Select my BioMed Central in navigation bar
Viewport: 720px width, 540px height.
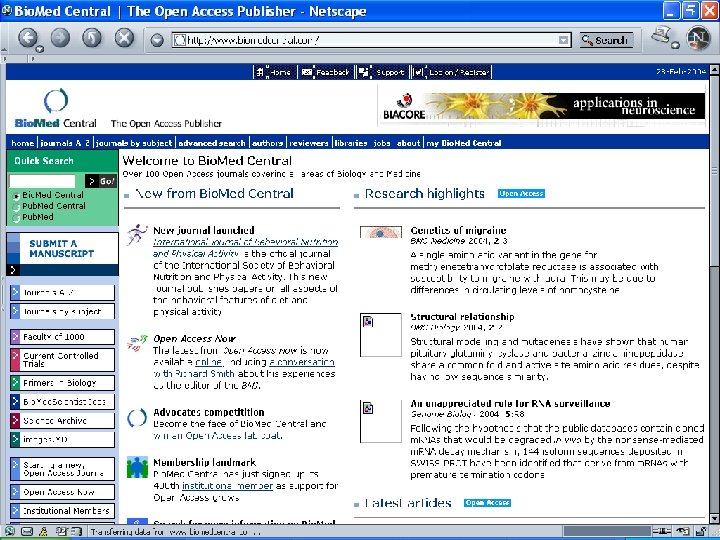click(x=464, y=143)
